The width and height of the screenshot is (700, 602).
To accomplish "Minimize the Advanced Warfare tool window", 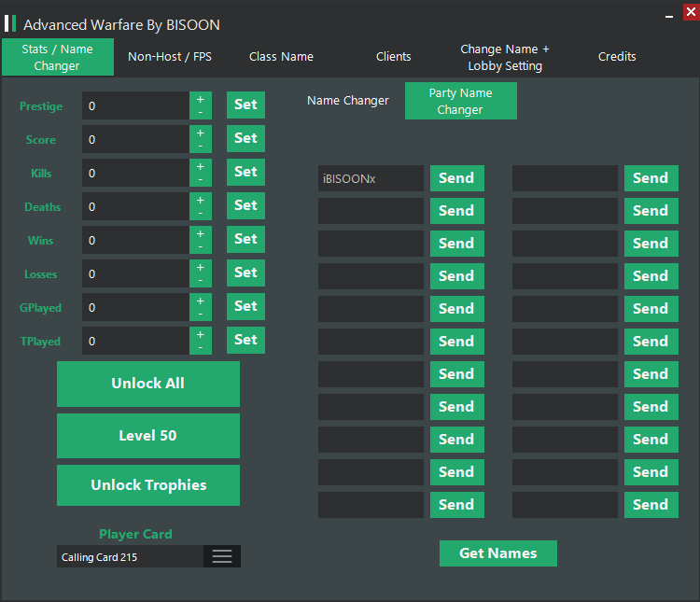I will [669, 17].
